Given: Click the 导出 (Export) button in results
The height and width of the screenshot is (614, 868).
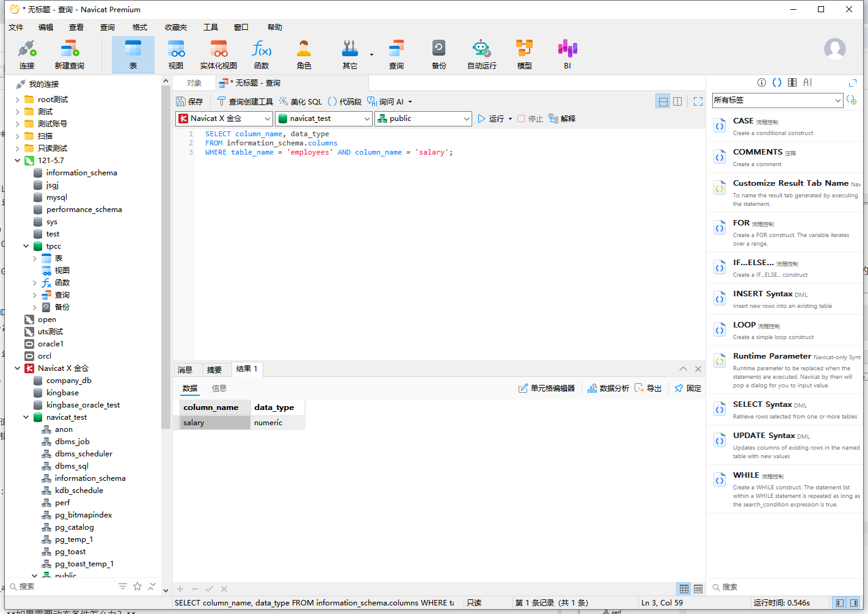Looking at the screenshot, I should click(648, 389).
